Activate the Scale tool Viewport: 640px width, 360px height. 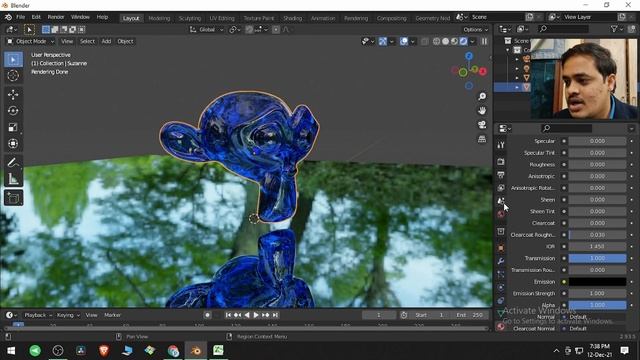coord(13,127)
